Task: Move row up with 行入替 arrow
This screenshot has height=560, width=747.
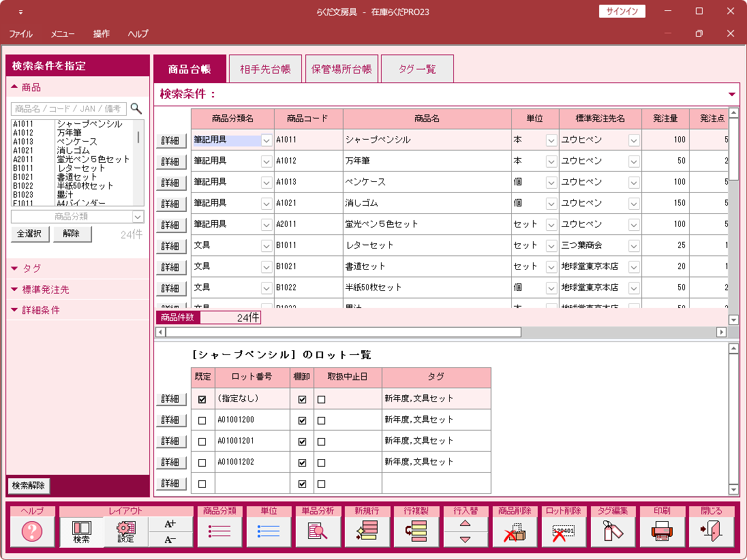Action: [x=466, y=524]
